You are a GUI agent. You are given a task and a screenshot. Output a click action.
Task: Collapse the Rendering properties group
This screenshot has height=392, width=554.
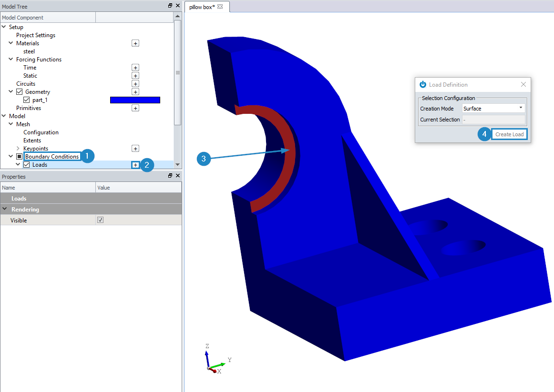click(5, 209)
